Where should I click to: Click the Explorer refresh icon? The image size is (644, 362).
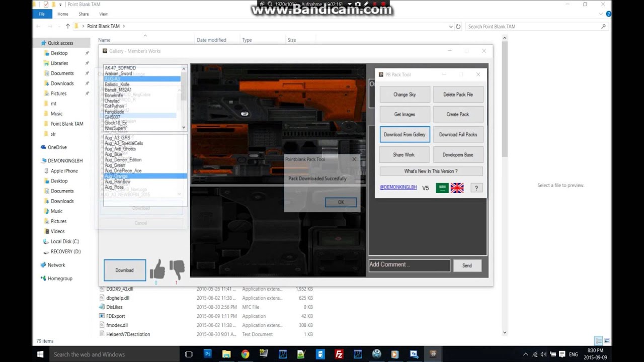click(458, 26)
